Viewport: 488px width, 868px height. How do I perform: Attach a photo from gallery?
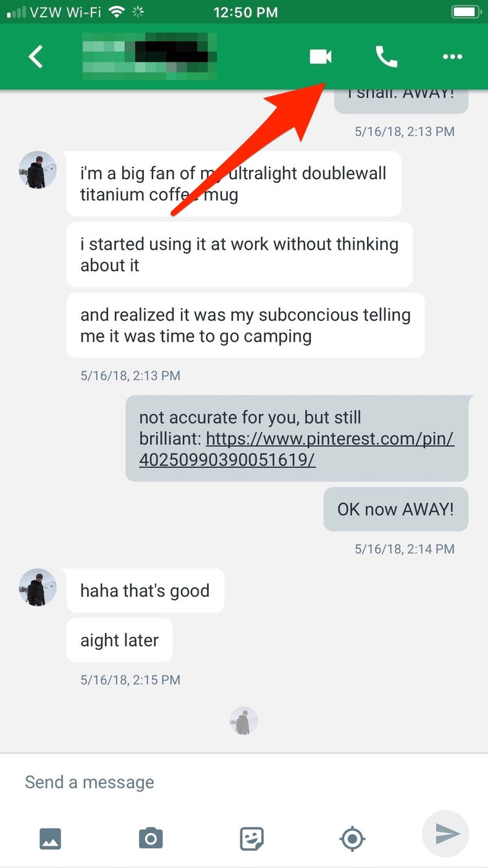click(x=50, y=838)
